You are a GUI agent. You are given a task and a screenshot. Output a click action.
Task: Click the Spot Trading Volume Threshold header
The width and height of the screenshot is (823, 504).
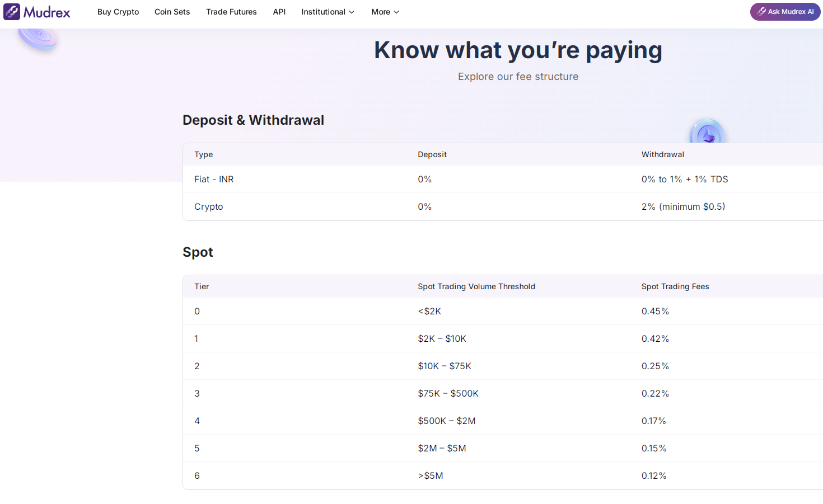point(476,286)
